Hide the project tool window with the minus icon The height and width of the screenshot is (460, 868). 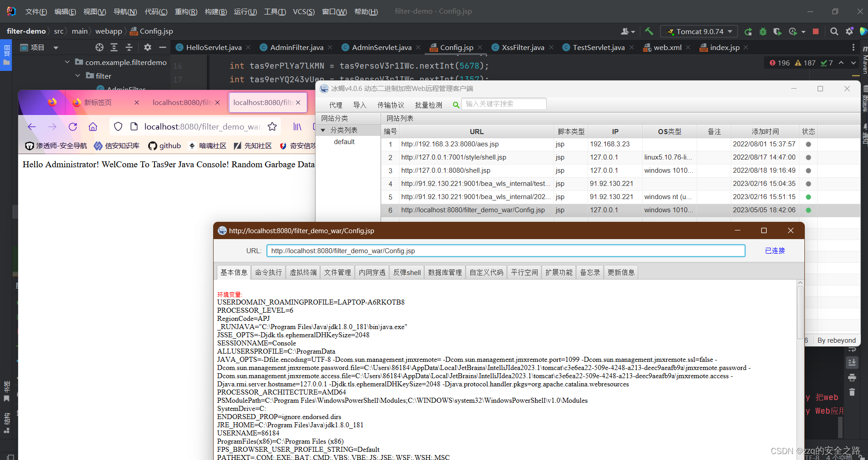(163, 47)
